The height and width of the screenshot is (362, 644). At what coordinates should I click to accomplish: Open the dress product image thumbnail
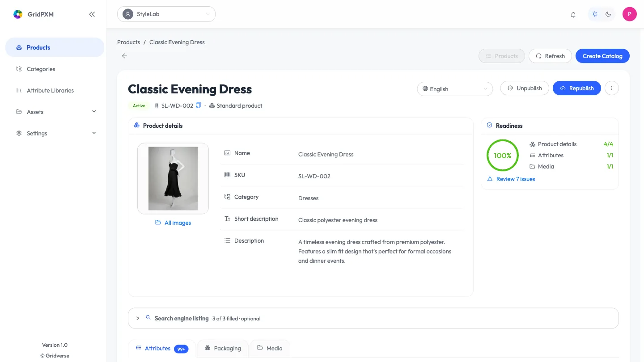click(173, 178)
